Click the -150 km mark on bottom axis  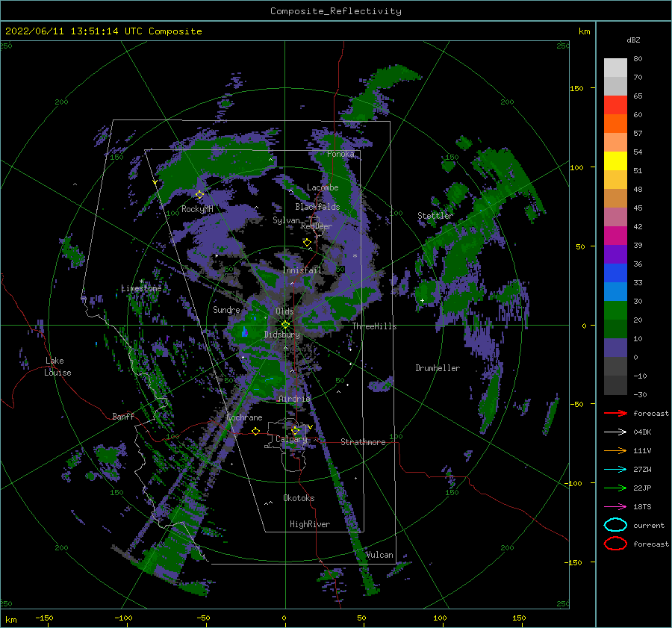pos(44,618)
